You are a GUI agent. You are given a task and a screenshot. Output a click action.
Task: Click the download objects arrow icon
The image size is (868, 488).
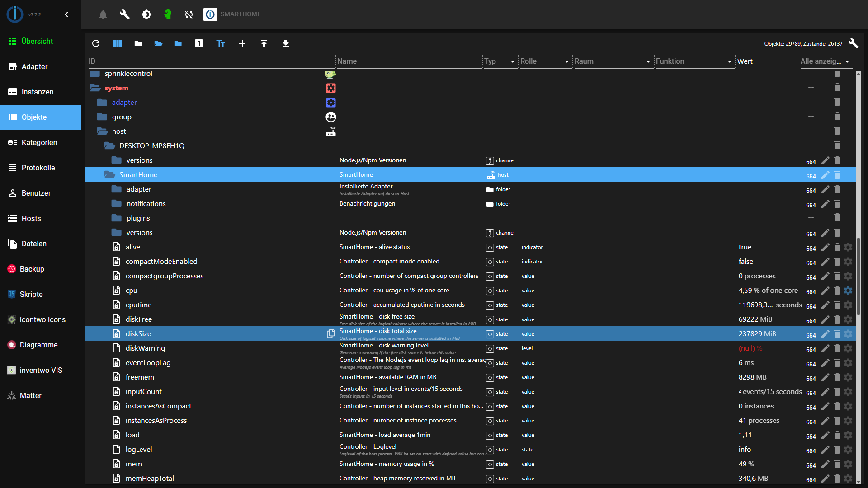(x=286, y=43)
